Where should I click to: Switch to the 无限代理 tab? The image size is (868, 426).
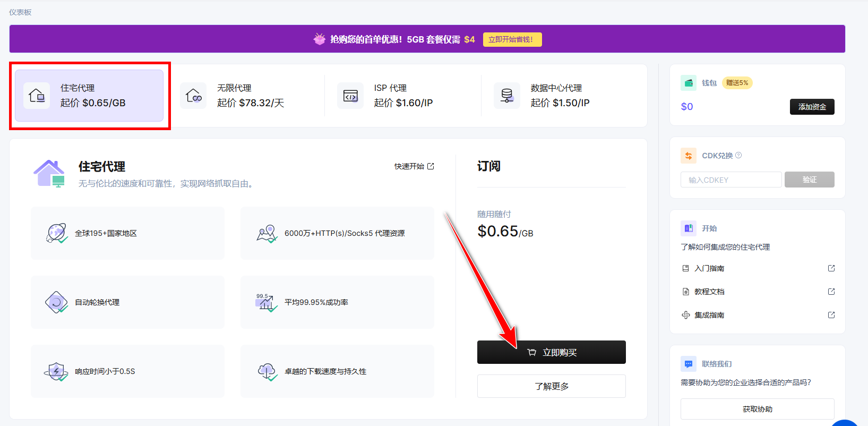[x=246, y=96]
